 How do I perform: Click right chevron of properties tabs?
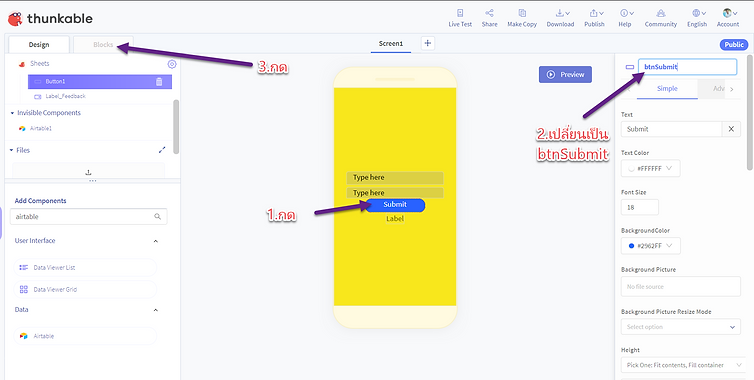pyautogui.click(x=732, y=89)
